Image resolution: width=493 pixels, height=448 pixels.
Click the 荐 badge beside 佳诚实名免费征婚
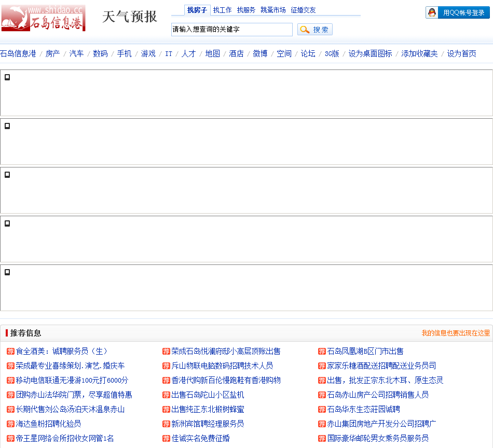click(x=166, y=439)
